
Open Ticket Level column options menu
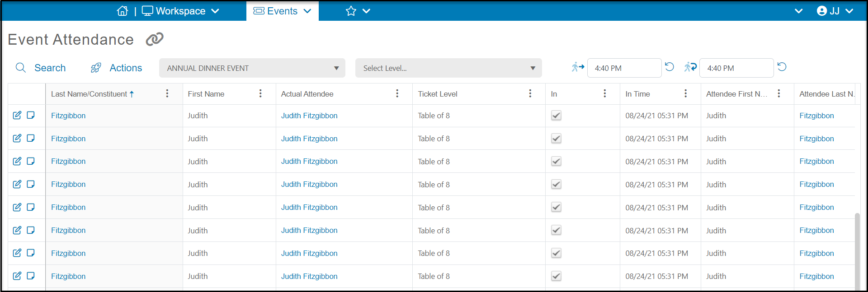coord(530,93)
